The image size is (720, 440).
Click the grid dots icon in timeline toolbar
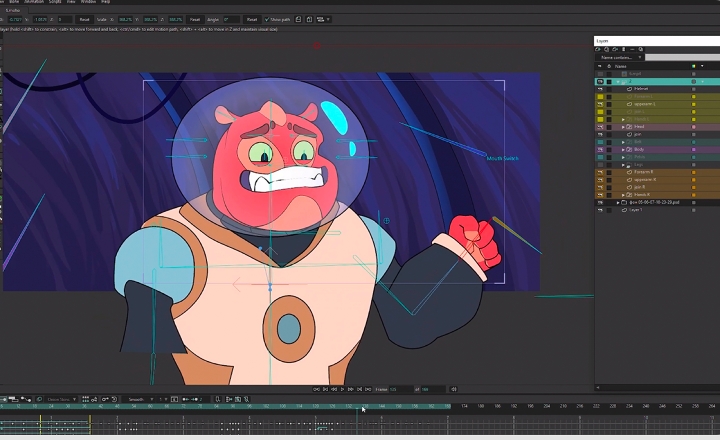(85, 399)
